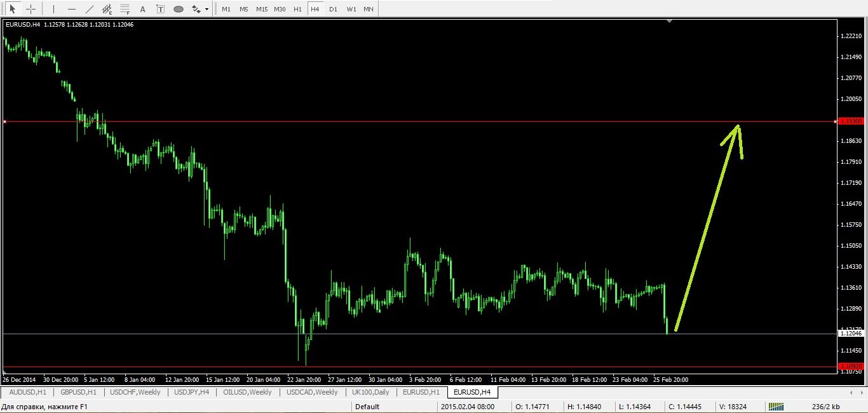
Task: Switch chart to H1 timeframe
Action: coord(297,10)
